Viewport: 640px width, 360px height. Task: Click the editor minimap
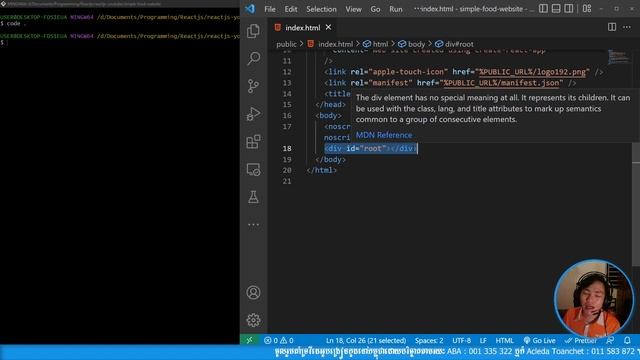point(618,57)
